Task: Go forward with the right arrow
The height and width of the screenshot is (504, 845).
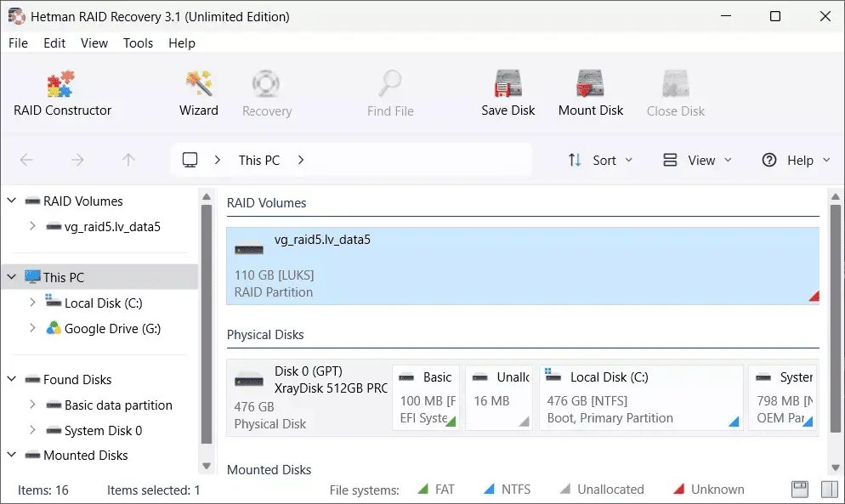Action: [77, 160]
